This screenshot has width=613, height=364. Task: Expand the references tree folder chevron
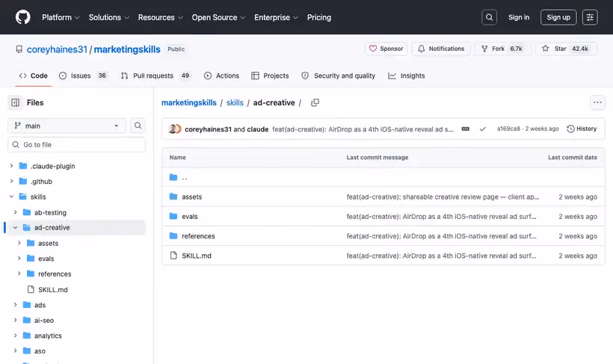[19, 274]
